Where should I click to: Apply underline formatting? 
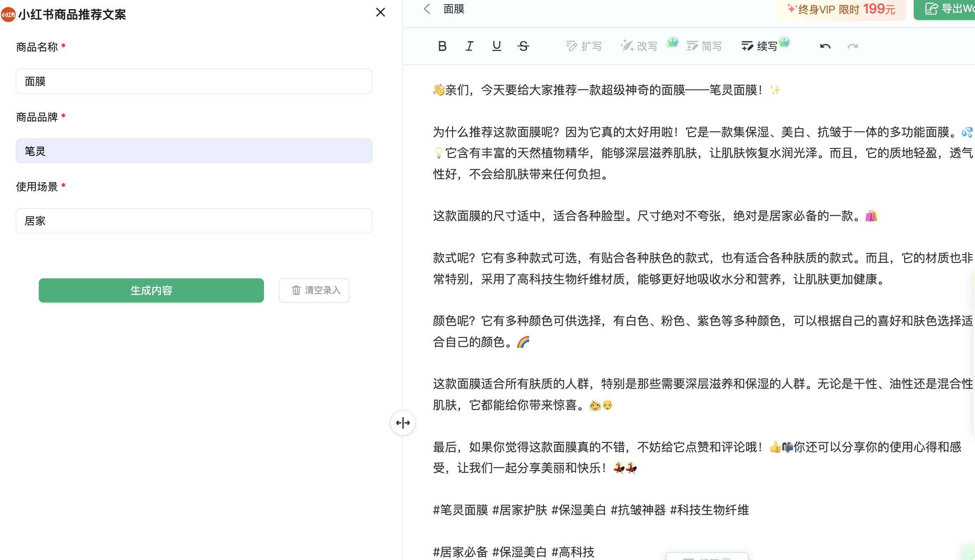(x=496, y=46)
